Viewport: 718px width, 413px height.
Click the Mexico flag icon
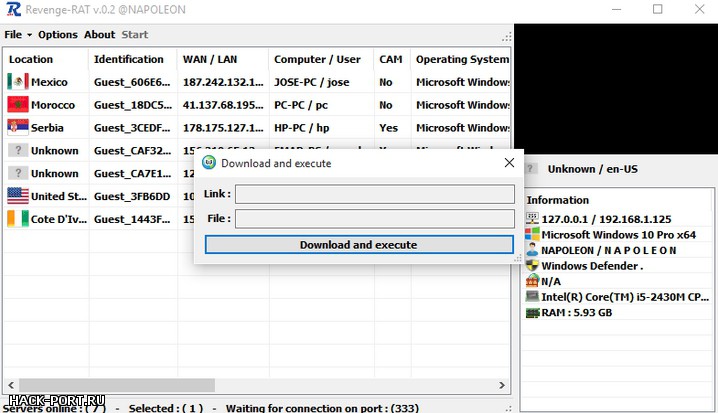pos(18,82)
